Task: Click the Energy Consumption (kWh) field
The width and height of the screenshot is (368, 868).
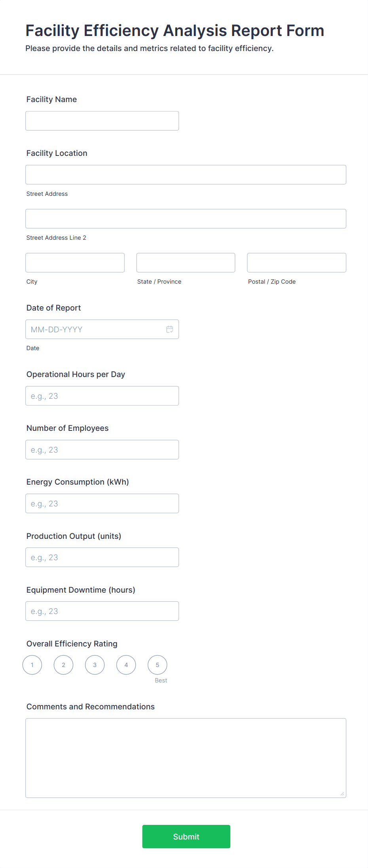Action: click(x=102, y=503)
